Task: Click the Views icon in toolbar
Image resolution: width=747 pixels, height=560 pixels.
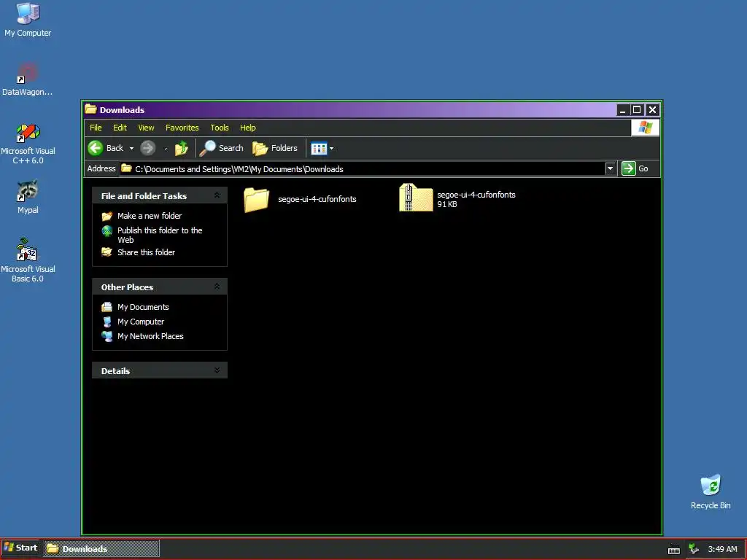Action: click(x=319, y=149)
